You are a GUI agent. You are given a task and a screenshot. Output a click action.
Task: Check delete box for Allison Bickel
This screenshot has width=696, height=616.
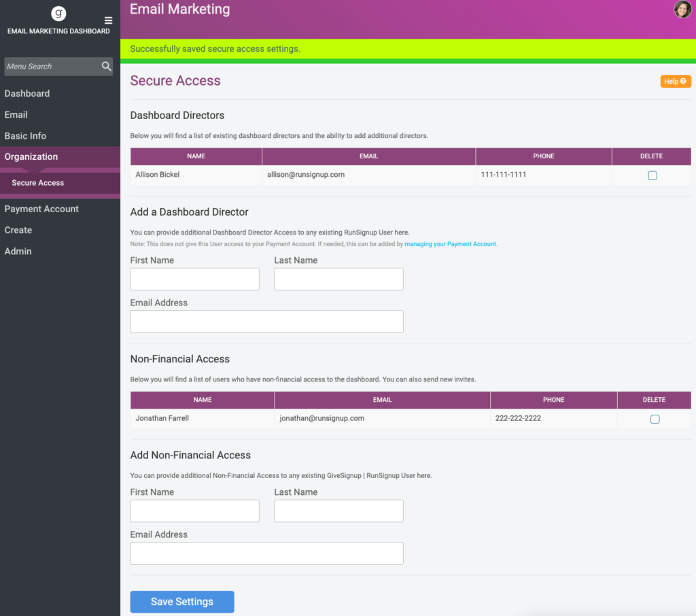[x=652, y=175]
